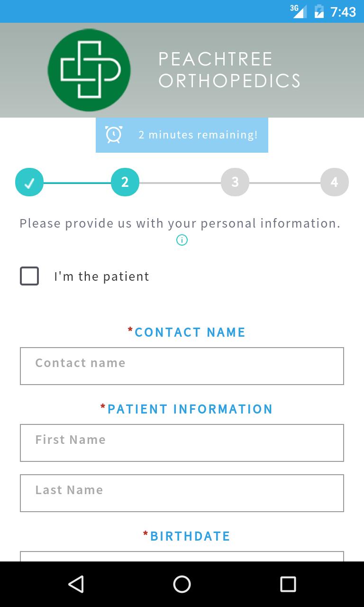Click the Contact name input field

[182, 366]
